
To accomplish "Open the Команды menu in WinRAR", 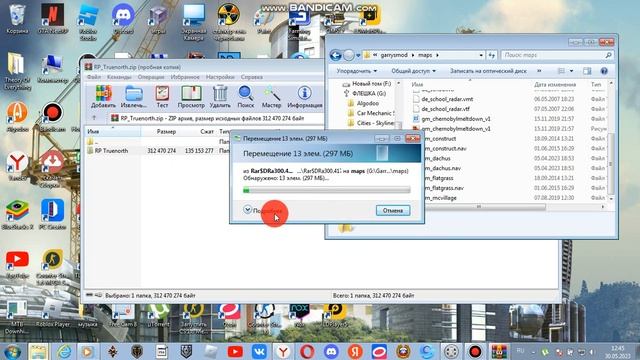I will tap(119, 77).
